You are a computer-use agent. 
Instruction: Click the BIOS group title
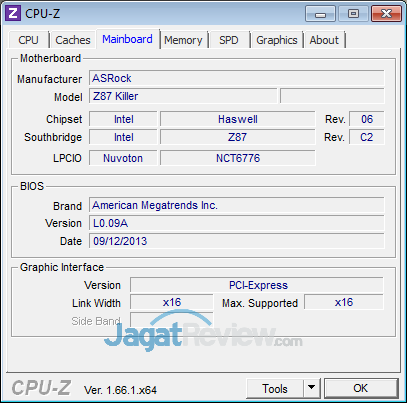32,186
